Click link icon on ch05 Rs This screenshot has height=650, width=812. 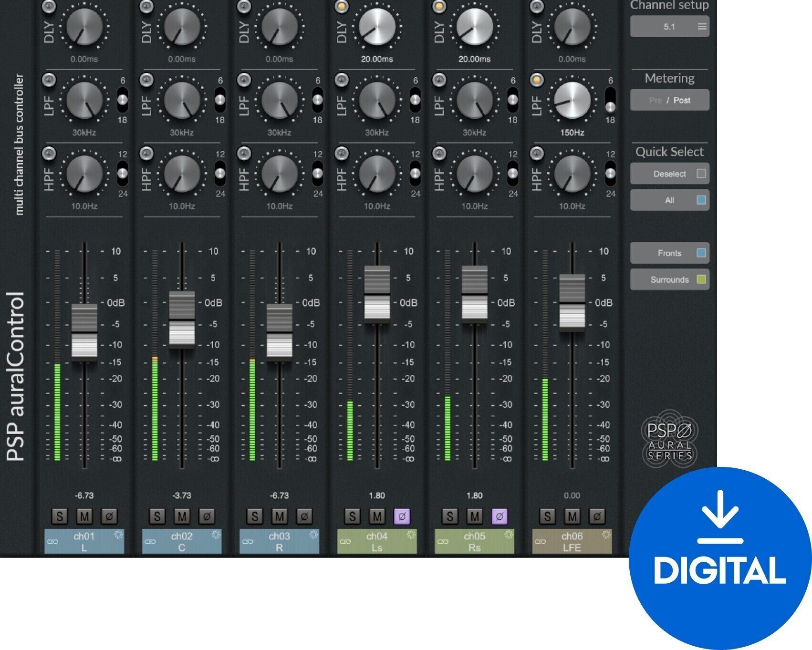[443, 542]
